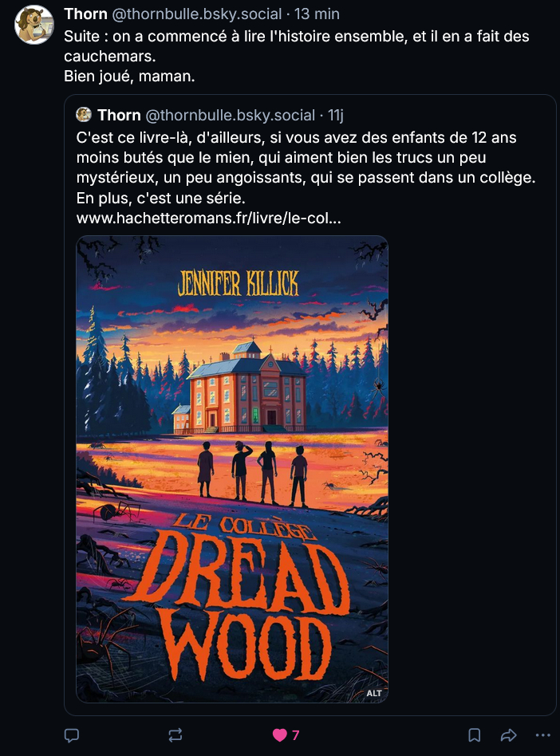Viewport: 560px width, 756px height.
Task: Open Thorn's large profile avatar
Action: click(x=34, y=25)
